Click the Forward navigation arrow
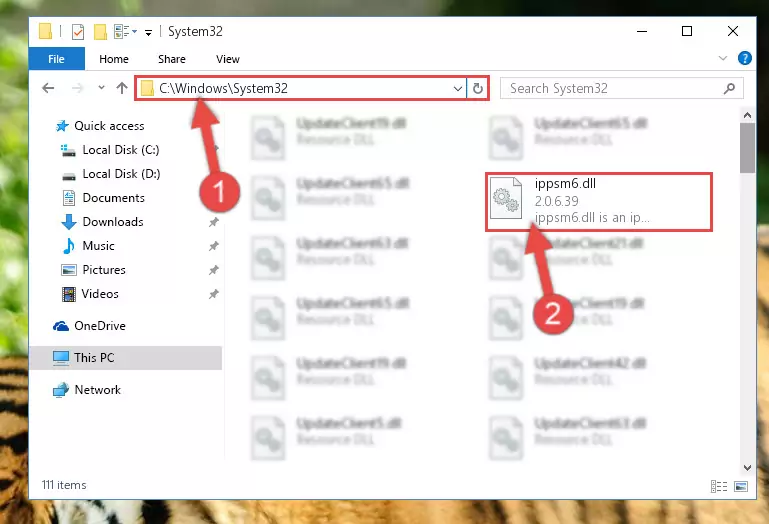The width and height of the screenshot is (769, 524). 77,88
